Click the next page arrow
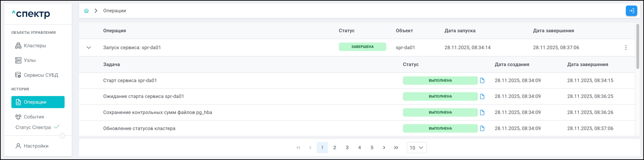Image resolution: width=644 pixels, height=160 pixels. [x=384, y=148]
